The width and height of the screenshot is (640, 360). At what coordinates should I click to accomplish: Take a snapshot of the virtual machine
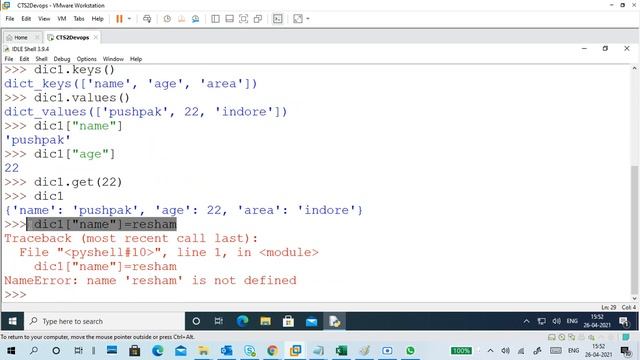(x=167, y=19)
